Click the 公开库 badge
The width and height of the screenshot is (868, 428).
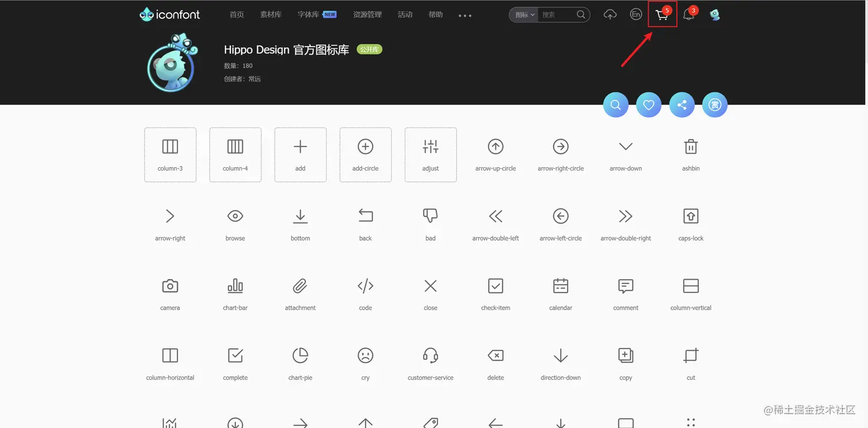(369, 49)
